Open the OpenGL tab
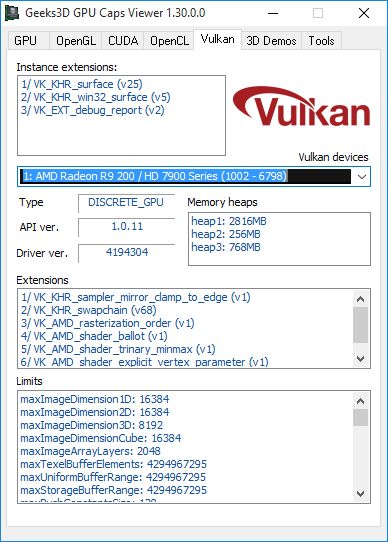 click(x=76, y=41)
